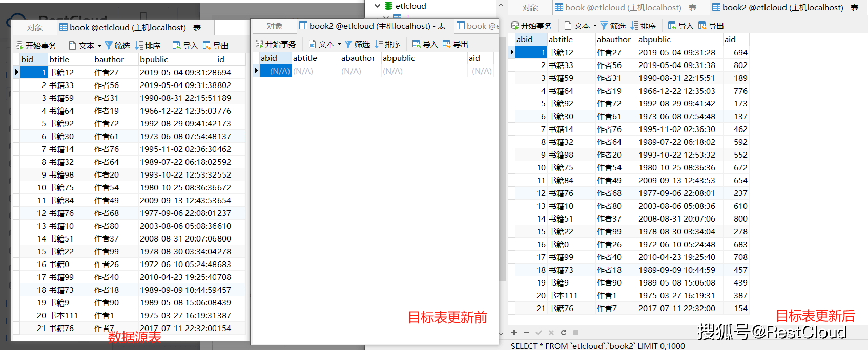Click 开始事务 in the middle book2 window
This screenshot has width=868, height=350.
[x=276, y=44]
